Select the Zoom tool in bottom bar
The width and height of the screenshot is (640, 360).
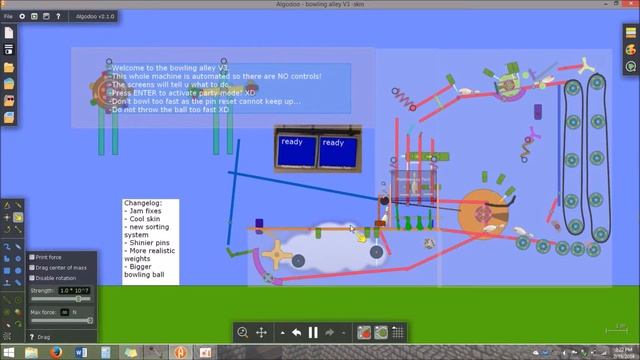(242, 332)
